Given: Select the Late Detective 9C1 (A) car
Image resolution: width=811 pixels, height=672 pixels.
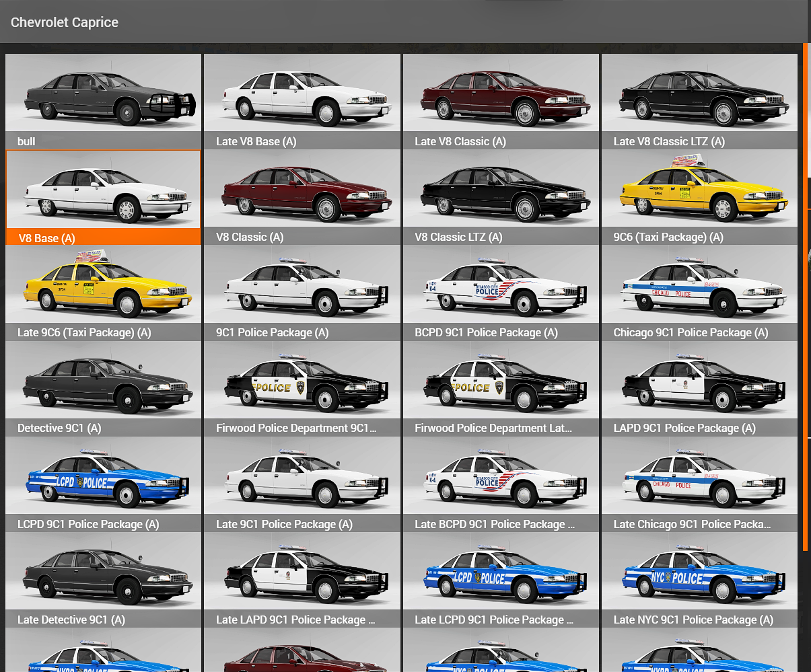Looking at the screenshot, I should coord(104,581).
